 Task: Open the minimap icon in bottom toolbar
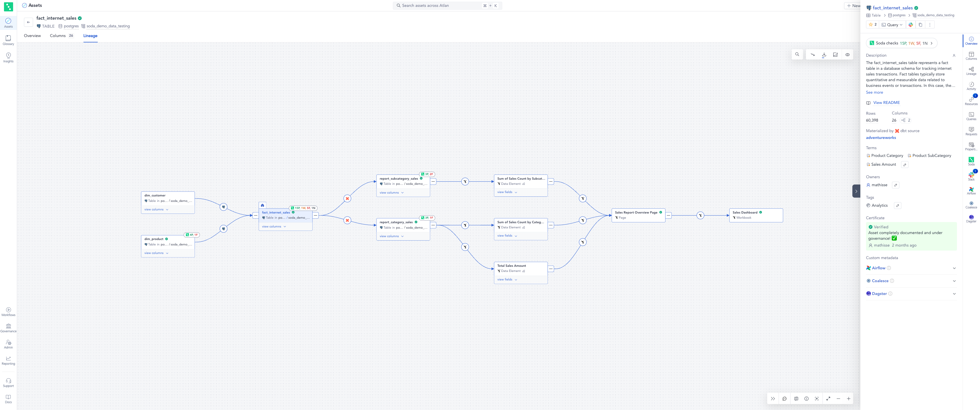796,399
